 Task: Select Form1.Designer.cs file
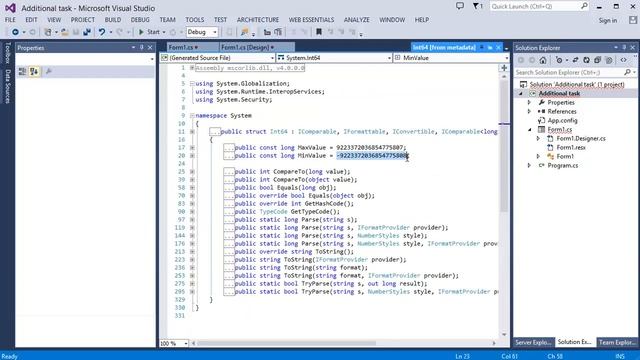[x=580, y=139]
